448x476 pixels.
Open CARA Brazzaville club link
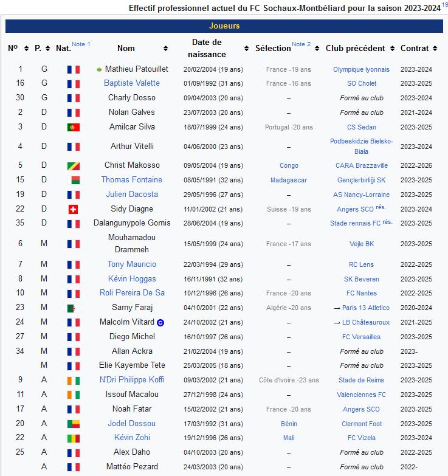pos(362,165)
